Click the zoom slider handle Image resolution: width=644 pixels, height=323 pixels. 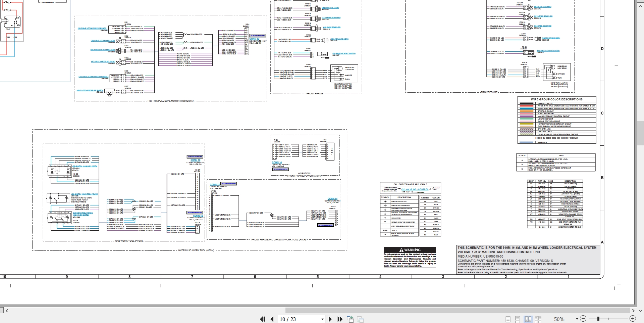(x=598, y=319)
